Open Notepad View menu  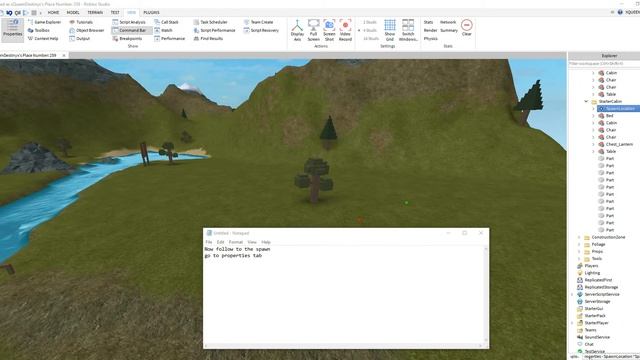tap(252, 242)
